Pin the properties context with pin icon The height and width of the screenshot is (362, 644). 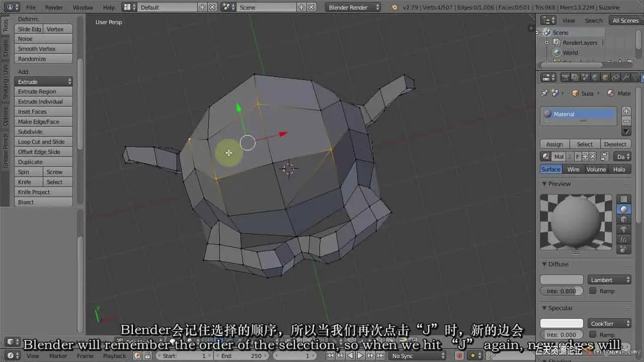click(544, 93)
